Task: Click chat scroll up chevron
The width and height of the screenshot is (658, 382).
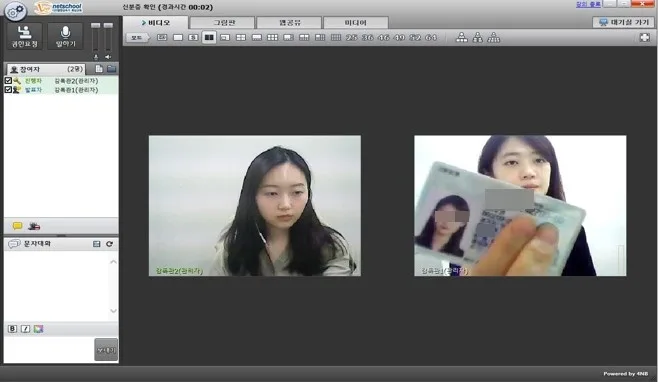Action: (x=113, y=262)
